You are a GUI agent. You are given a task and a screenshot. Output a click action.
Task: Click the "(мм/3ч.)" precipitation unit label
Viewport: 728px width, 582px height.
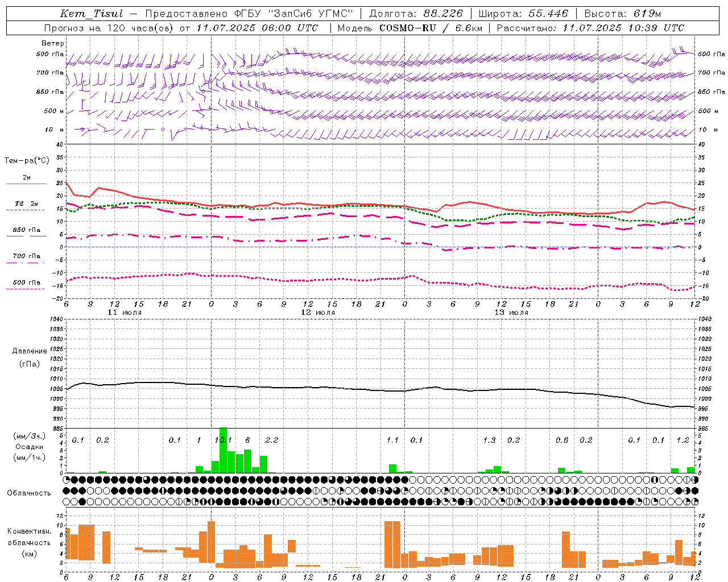[x=29, y=436]
